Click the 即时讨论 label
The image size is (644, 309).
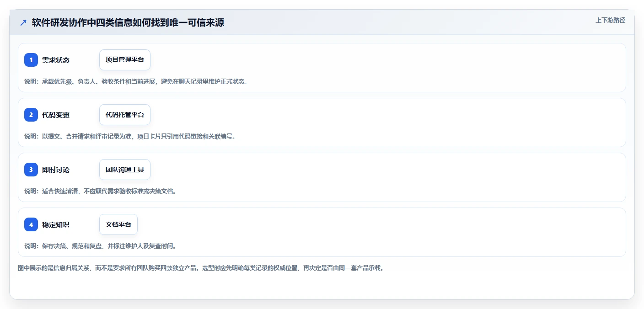[56, 170]
